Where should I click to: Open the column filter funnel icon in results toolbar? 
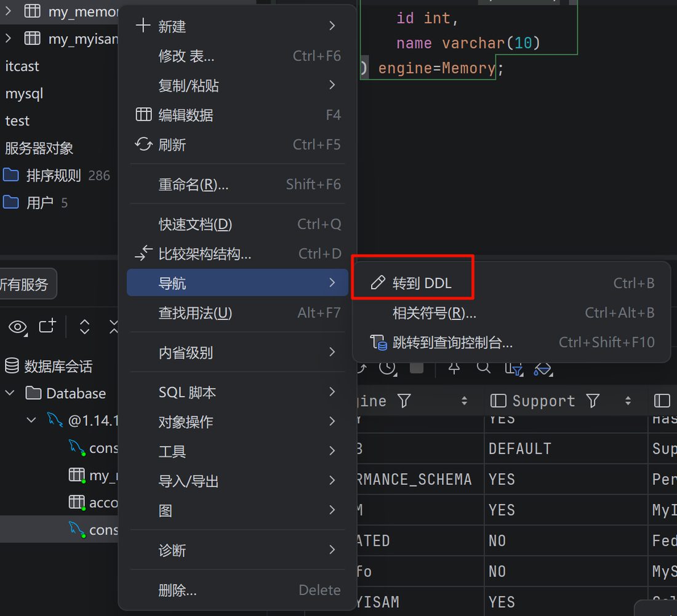(x=514, y=369)
